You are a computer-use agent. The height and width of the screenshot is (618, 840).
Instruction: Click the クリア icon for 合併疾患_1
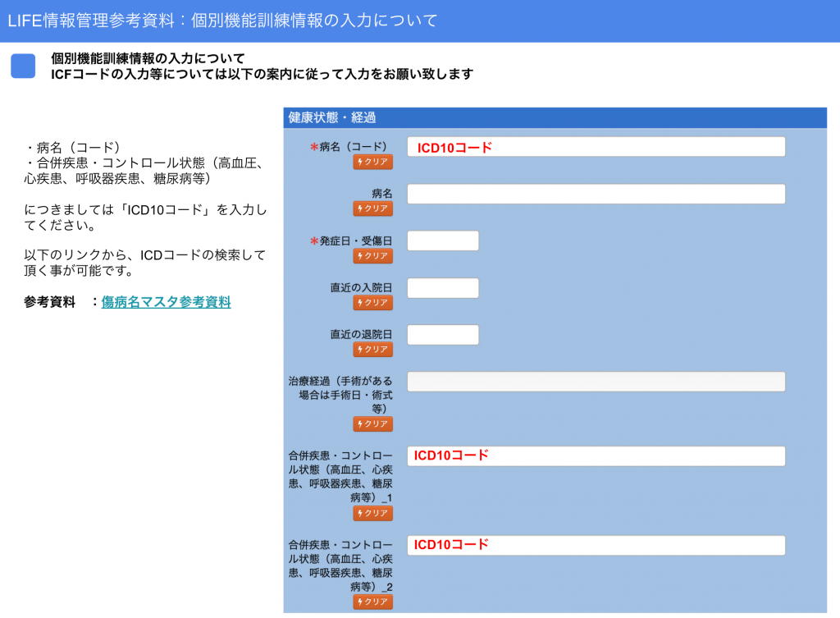point(373,513)
